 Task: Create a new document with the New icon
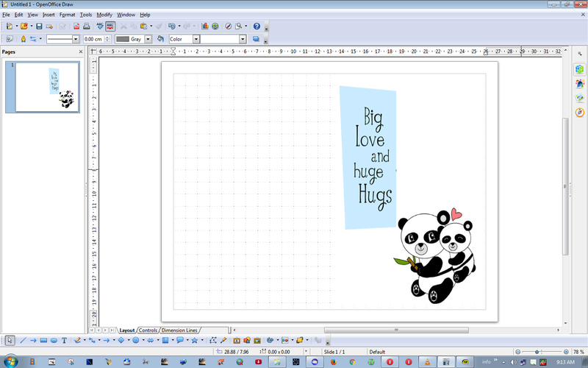[10, 26]
